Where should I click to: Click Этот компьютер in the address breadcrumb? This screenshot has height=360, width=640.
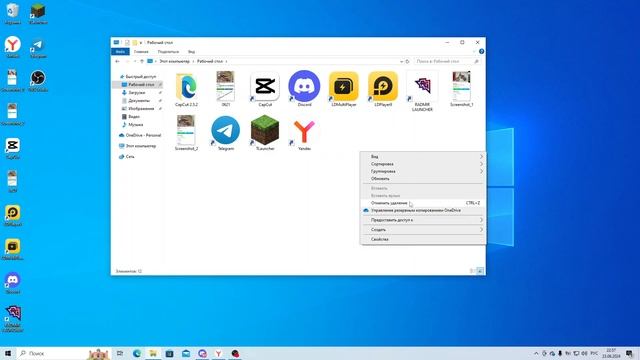tap(174, 61)
